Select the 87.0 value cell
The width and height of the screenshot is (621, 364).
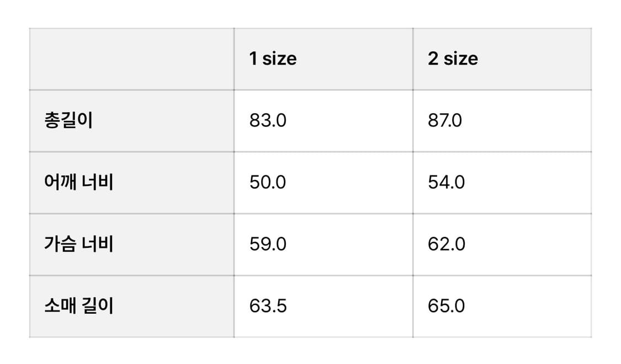coord(445,120)
